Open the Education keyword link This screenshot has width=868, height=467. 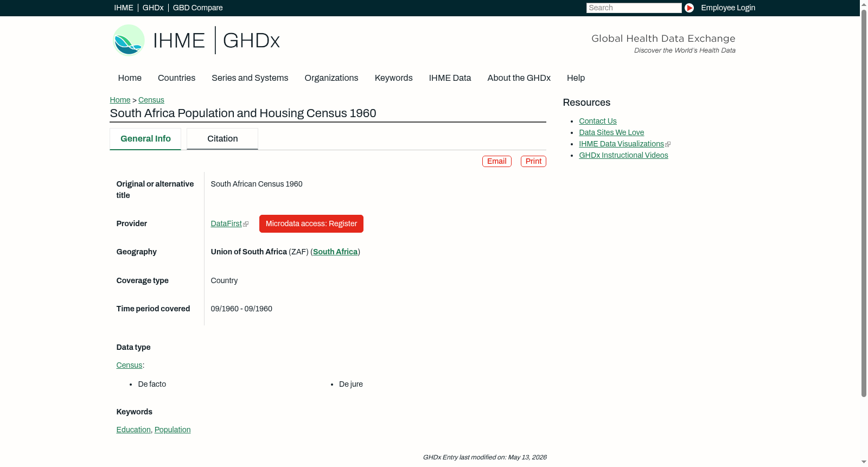click(133, 430)
